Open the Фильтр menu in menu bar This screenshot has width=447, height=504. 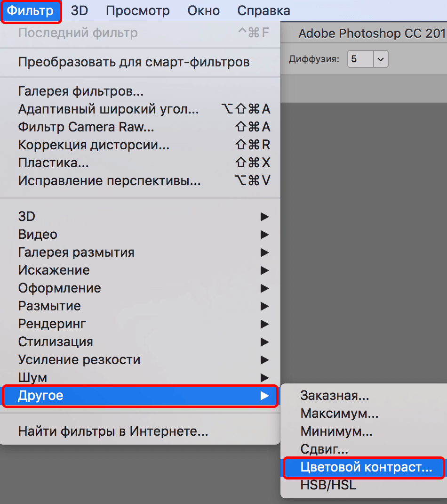click(x=31, y=11)
